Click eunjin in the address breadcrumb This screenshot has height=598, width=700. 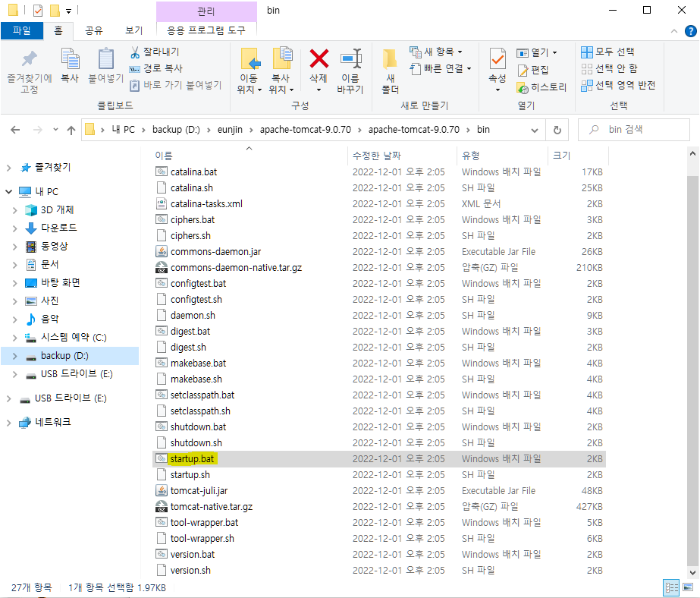tap(230, 130)
